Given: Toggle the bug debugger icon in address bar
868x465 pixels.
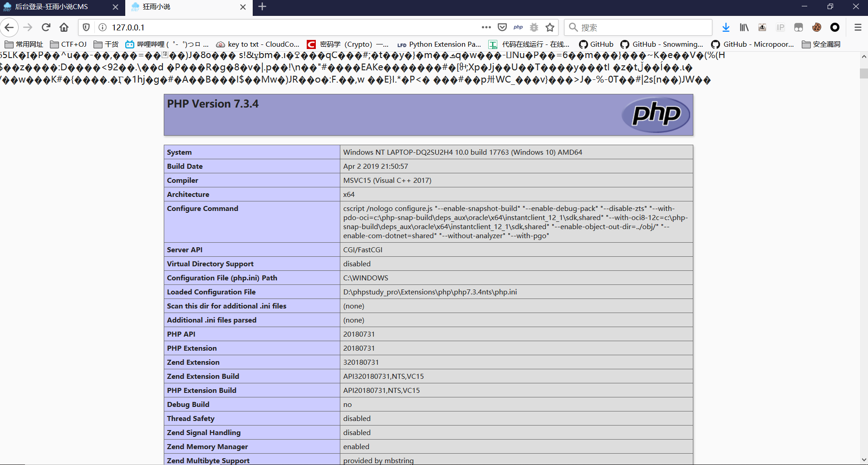Looking at the screenshot, I should (x=534, y=27).
